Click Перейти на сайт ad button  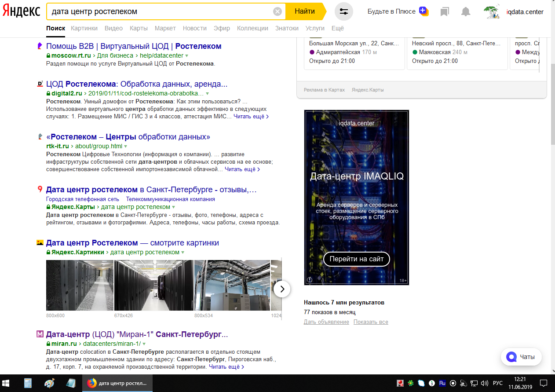pos(357,259)
